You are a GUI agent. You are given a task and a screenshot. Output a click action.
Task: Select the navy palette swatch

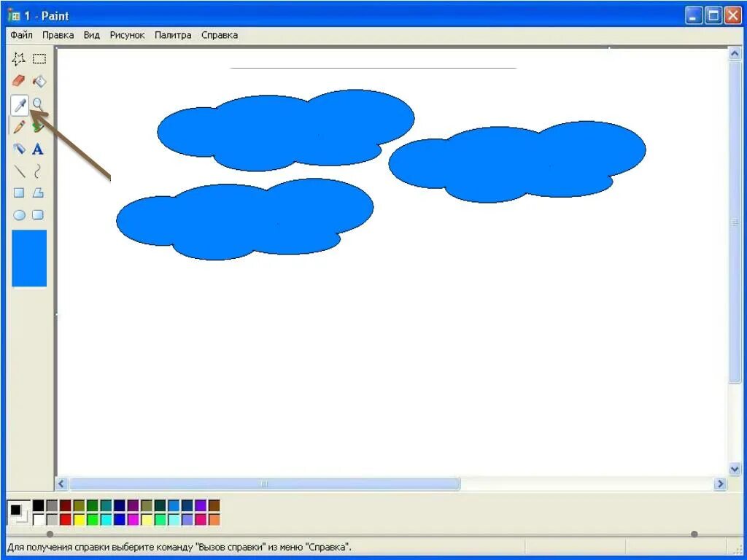pyautogui.click(x=120, y=505)
